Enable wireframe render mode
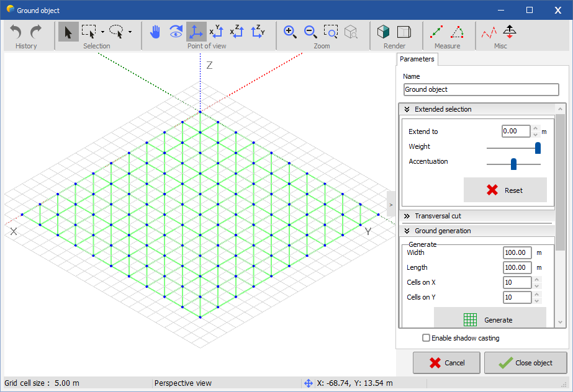The image size is (573, 392). point(404,32)
